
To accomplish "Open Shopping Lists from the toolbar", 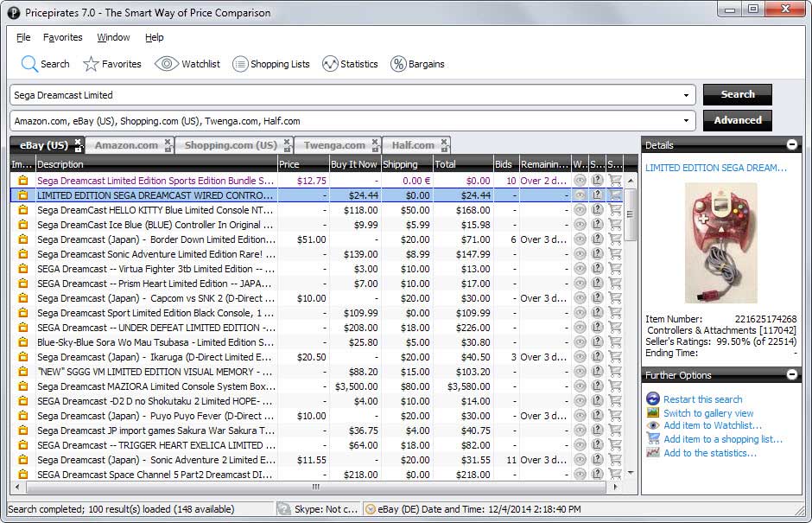I will [271, 64].
